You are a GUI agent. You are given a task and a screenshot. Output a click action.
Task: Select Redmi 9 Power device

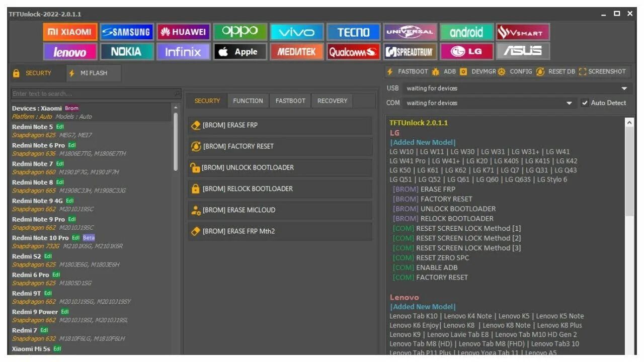(92, 316)
